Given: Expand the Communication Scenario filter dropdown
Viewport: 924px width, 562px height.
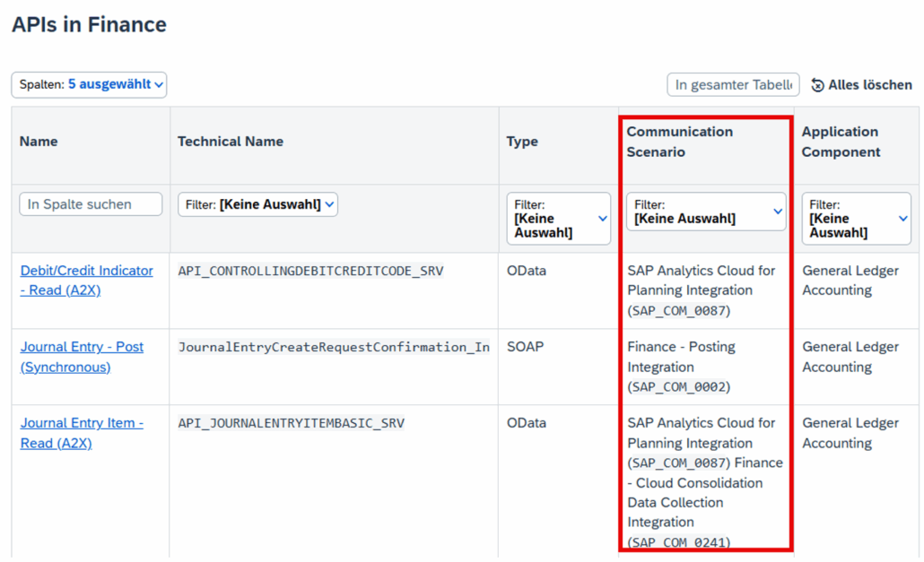Looking at the screenshot, I should tap(705, 212).
